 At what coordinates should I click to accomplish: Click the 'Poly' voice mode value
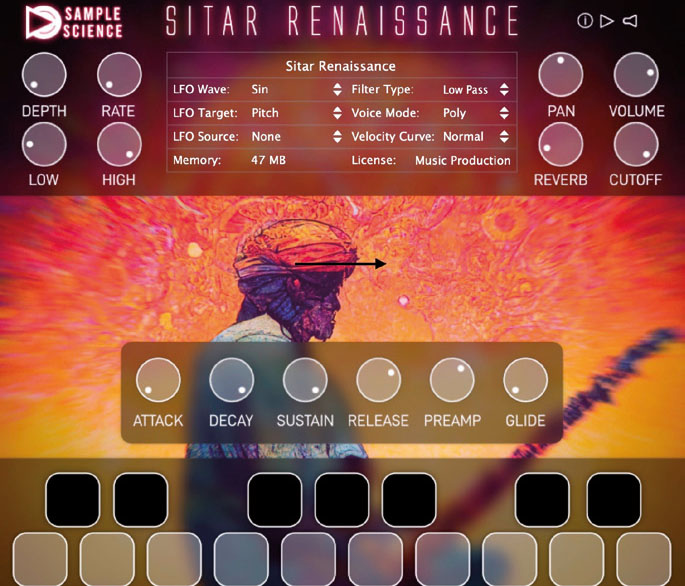pos(454,113)
